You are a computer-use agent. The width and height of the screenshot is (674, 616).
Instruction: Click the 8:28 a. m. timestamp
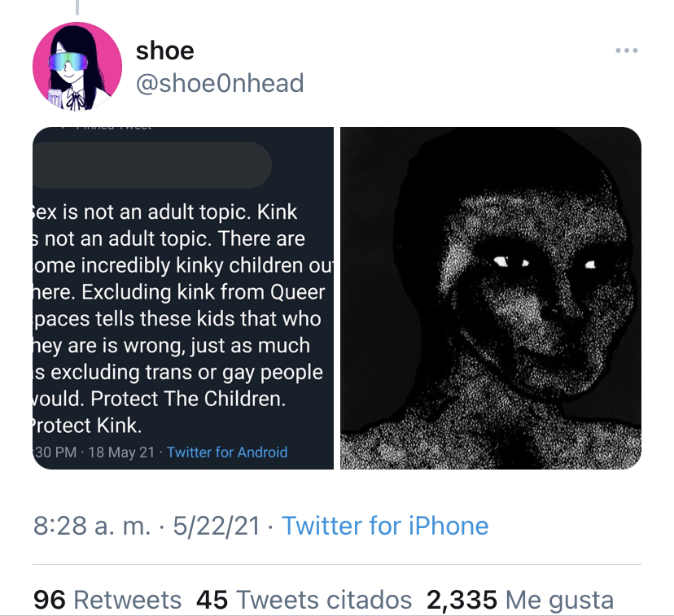click(x=92, y=526)
